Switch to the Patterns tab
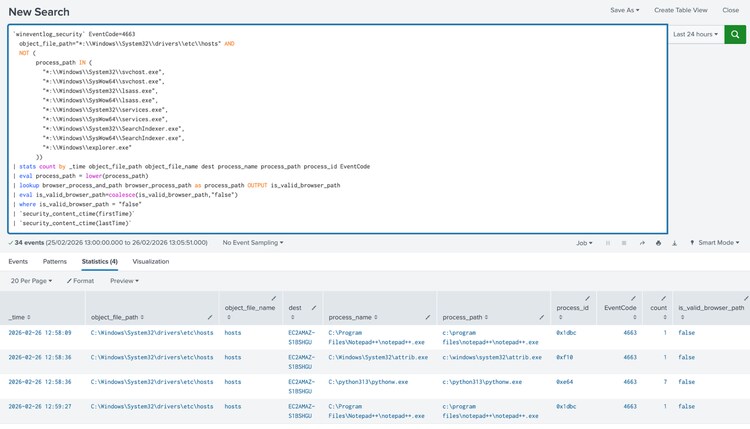The width and height of the screenshot is (750, 429). (55, 262)
